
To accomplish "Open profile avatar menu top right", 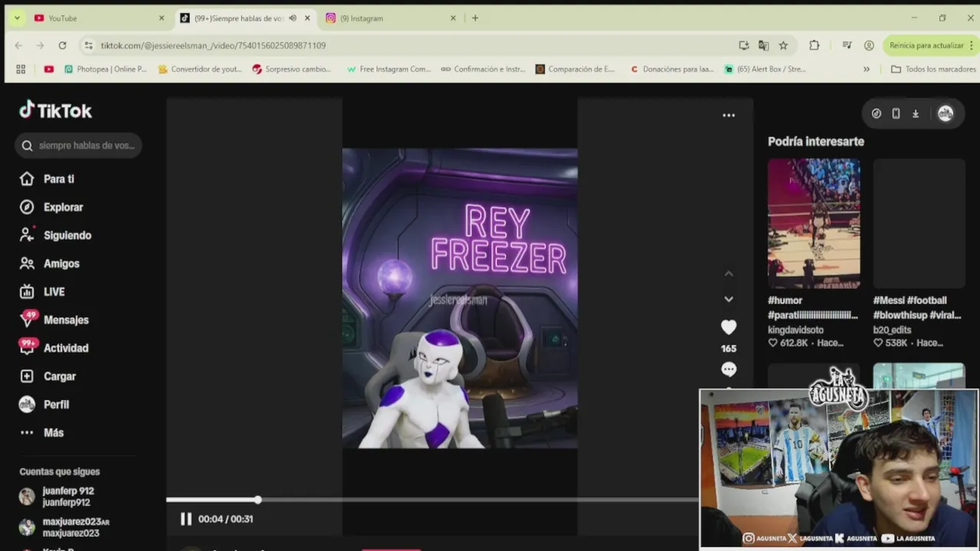I will 946,113.
